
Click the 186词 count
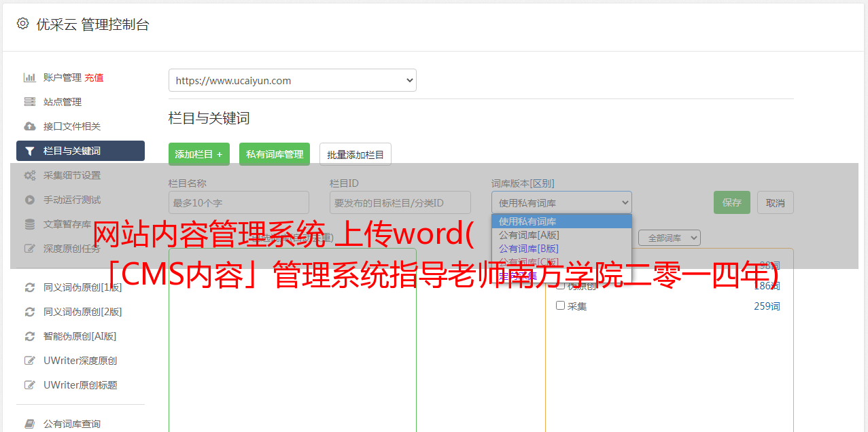[x=767, y=286]
